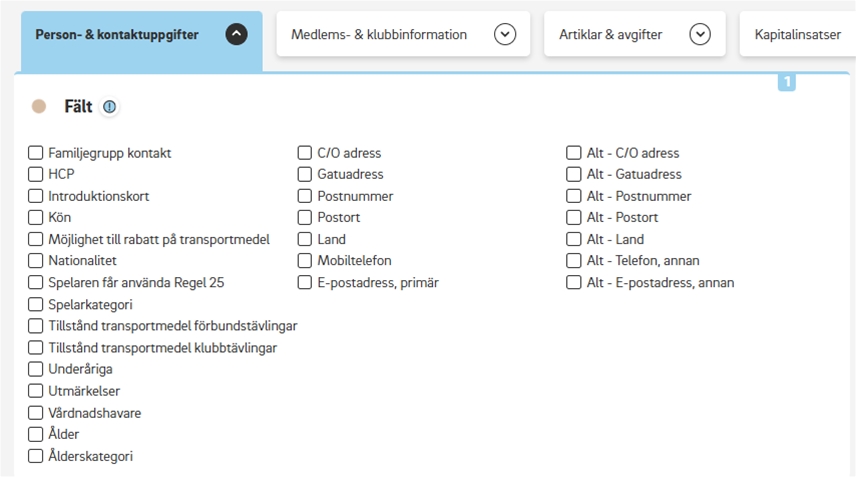This screenshot has width=856, height=477.
Task: Switch to Medlems- & klubbinformation tab
Action: pyautogui.click(x=379, y=34)
